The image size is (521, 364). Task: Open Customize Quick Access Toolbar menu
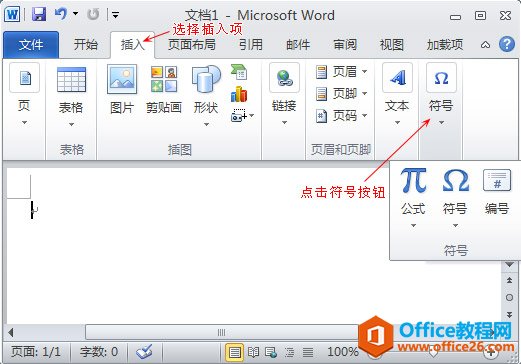[x=115, y=15]
